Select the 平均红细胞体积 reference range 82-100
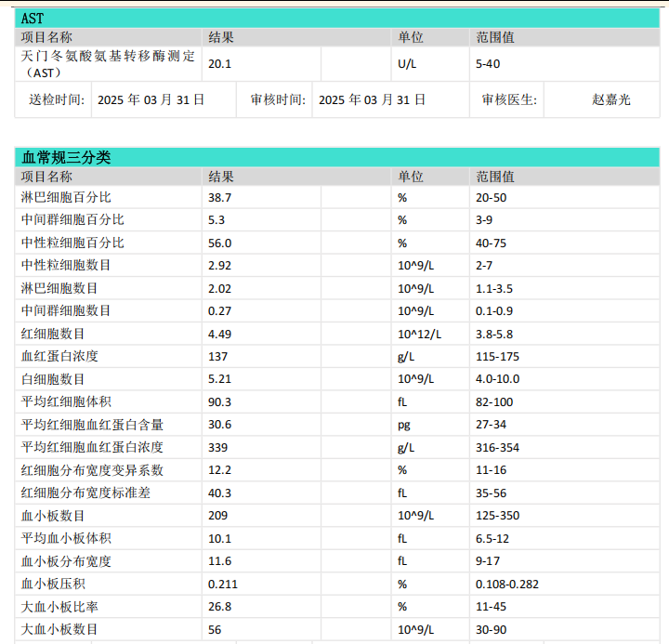669x644 pixels. pyautogui.click(x=493, y=401)
